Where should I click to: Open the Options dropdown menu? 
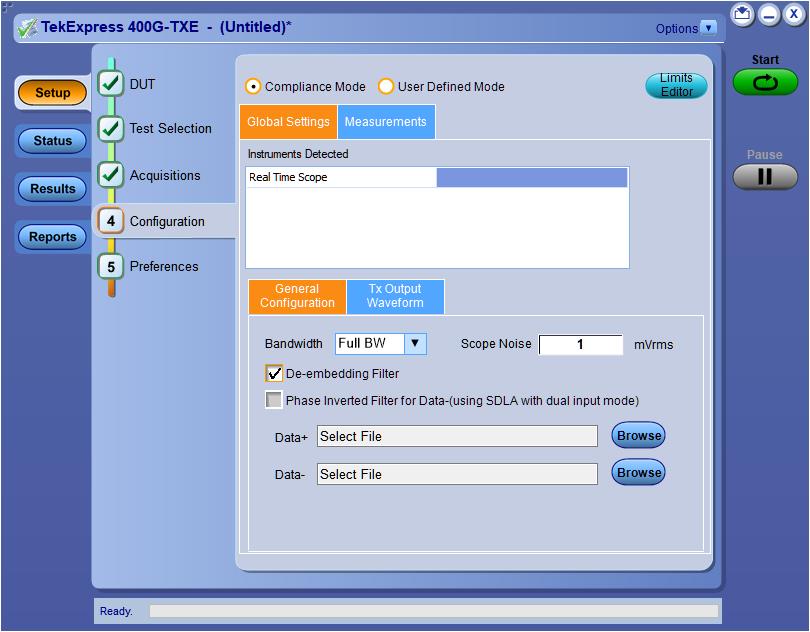coord(709,28)
